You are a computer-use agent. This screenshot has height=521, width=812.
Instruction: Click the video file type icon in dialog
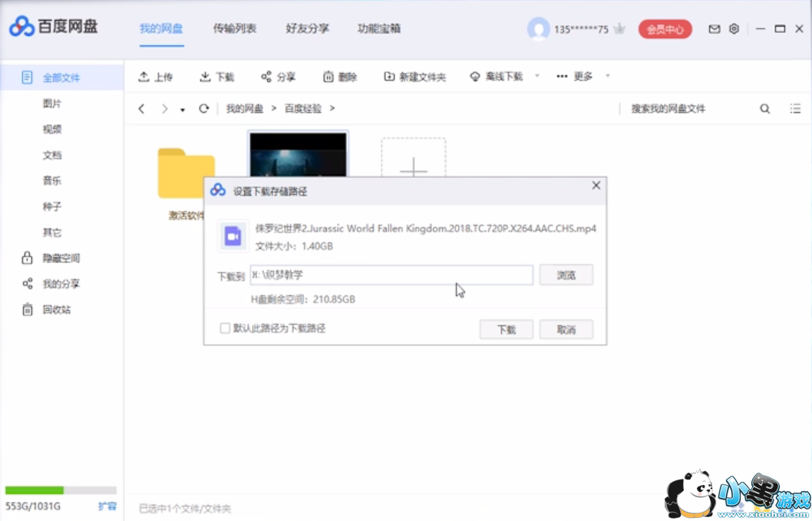click(233, 236)
